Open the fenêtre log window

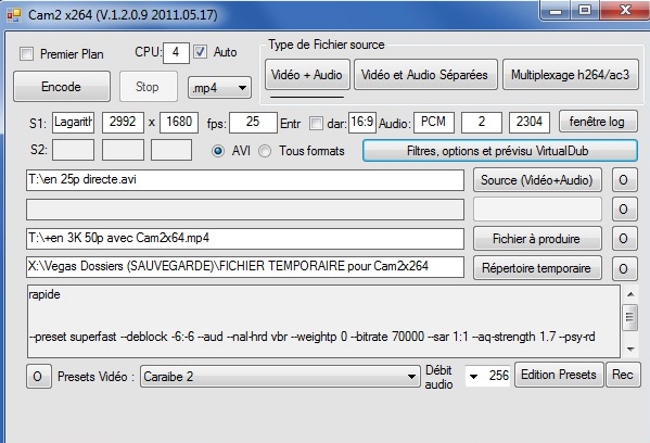[598, 121]
